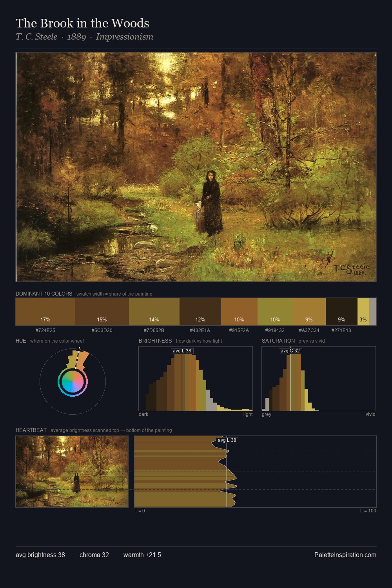Viewport: 392px width, 588px height.
Task: Click the #918432 hex code text
Action: [x=275, y=330]
